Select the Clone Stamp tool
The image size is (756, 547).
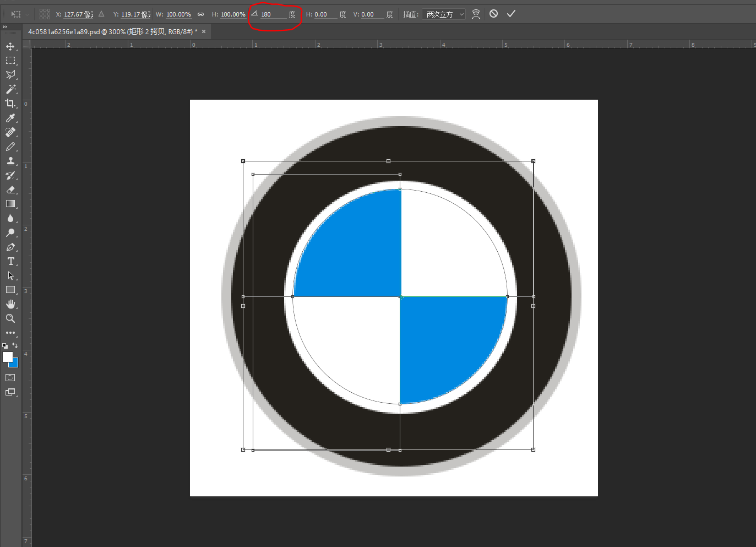point(10,161)
